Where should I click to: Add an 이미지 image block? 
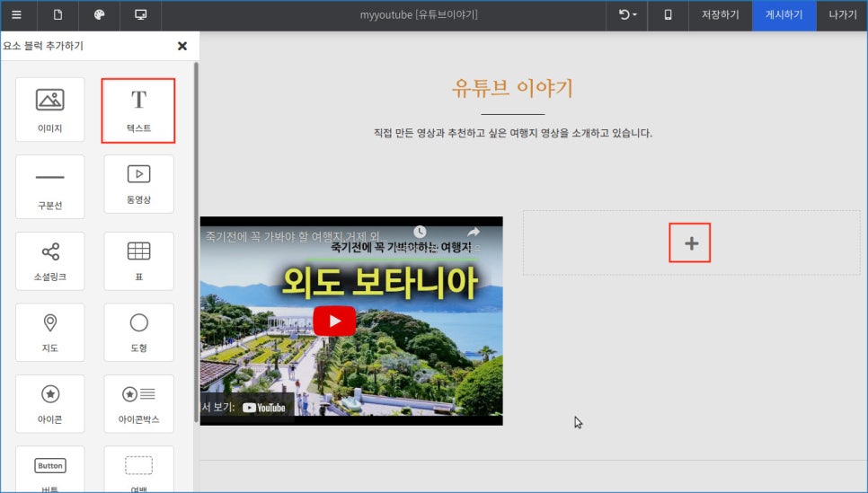pos(49,110)
